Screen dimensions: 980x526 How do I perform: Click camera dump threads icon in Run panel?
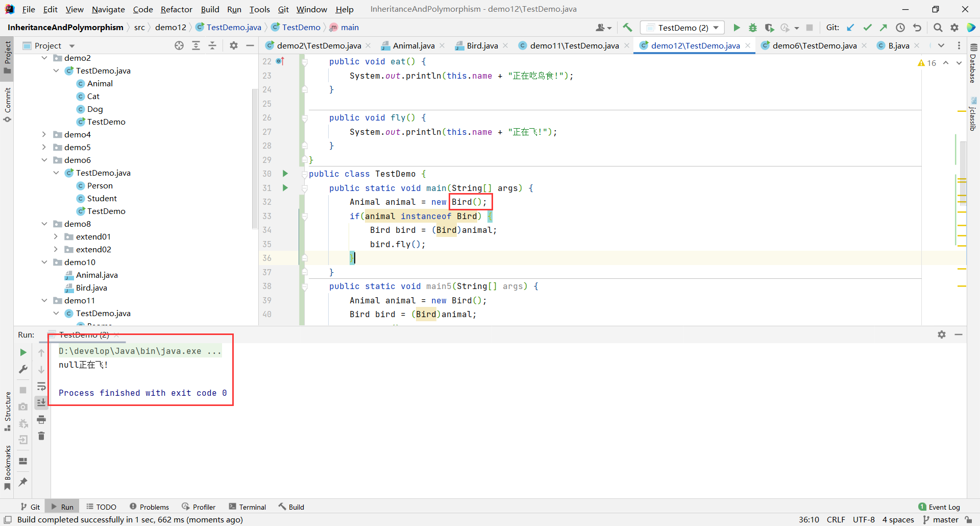click(x=23, y=407)
